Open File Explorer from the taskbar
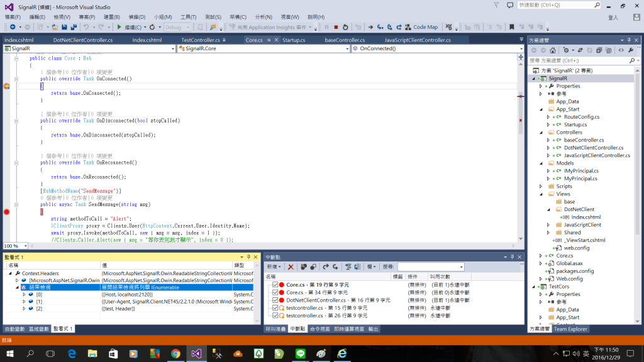644x362 pixels. click(92, 353)
